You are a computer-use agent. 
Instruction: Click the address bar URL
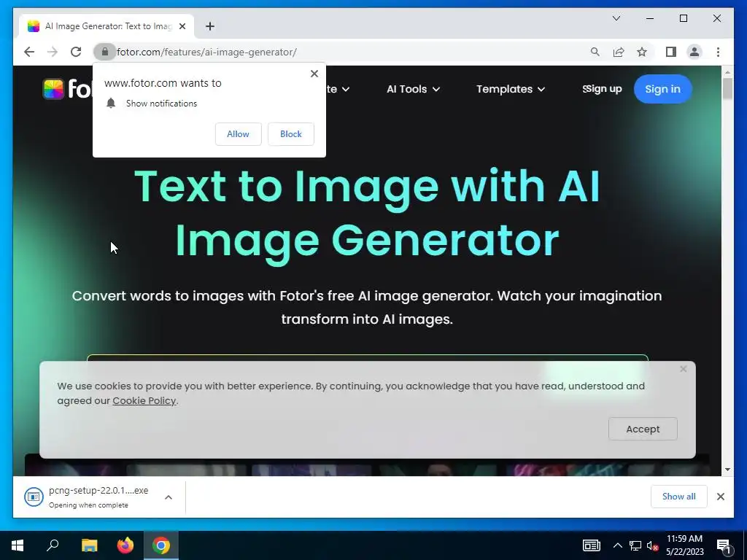[x=206, y=52]
